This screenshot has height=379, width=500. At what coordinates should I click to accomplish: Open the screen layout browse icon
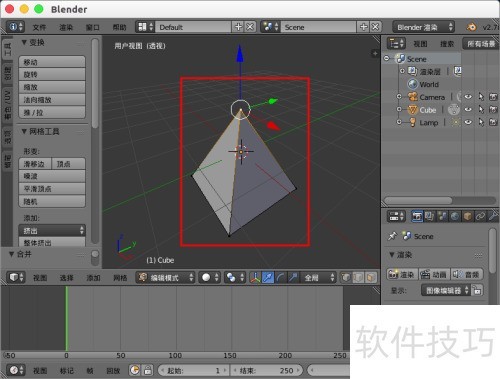pyautogui.click(x=145, y=27)
